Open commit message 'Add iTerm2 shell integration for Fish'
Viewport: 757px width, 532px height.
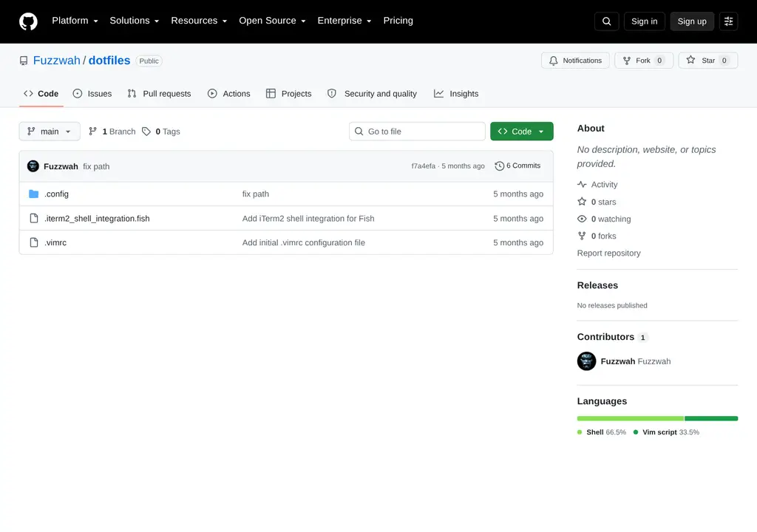tap(308, 218)
